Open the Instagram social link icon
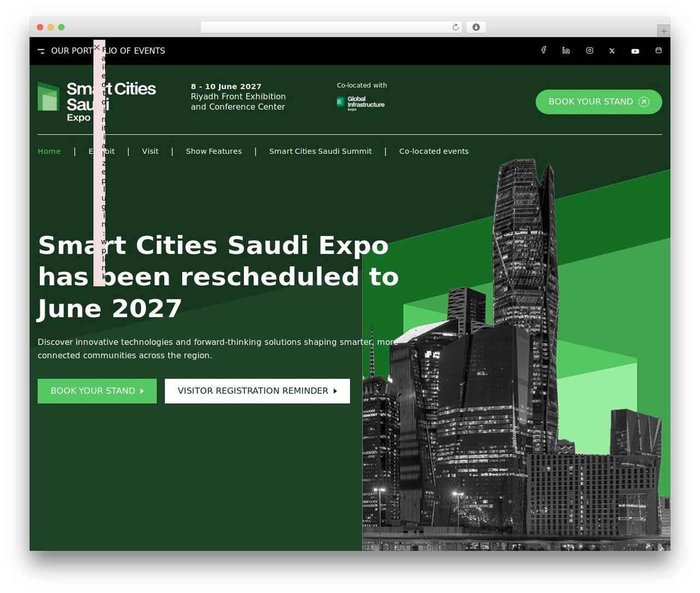This screenshot has width=700, height=593. pos(590,50)
